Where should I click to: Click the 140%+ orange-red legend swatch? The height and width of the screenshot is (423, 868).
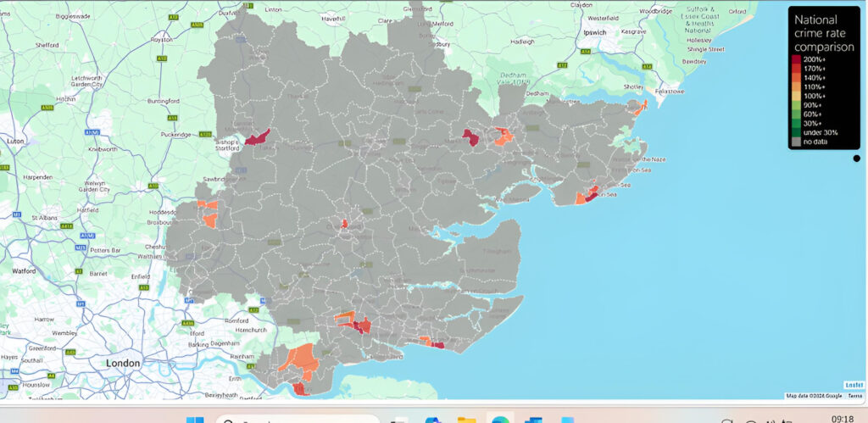click(797, 77)
